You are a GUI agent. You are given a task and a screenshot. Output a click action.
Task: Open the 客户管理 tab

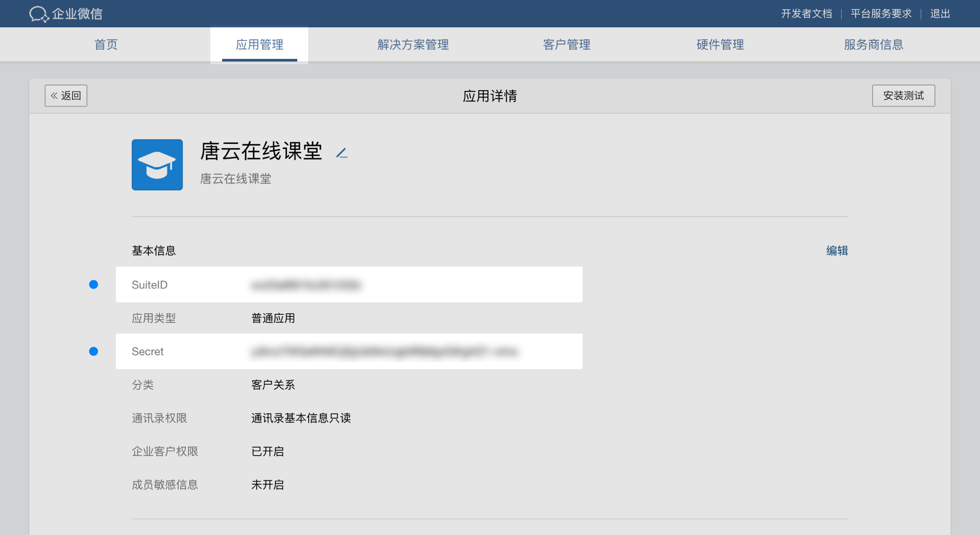[x=567, y=45]
